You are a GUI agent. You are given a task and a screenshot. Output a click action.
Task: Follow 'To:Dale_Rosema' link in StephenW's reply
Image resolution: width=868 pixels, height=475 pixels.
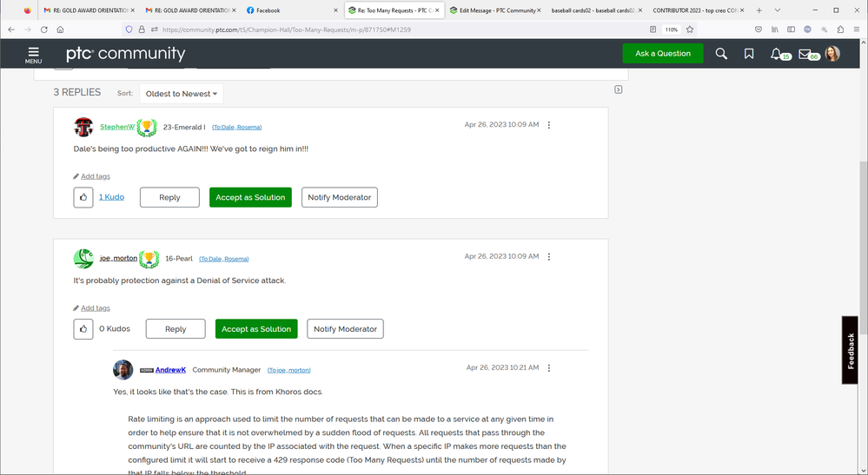pos(237,127)
